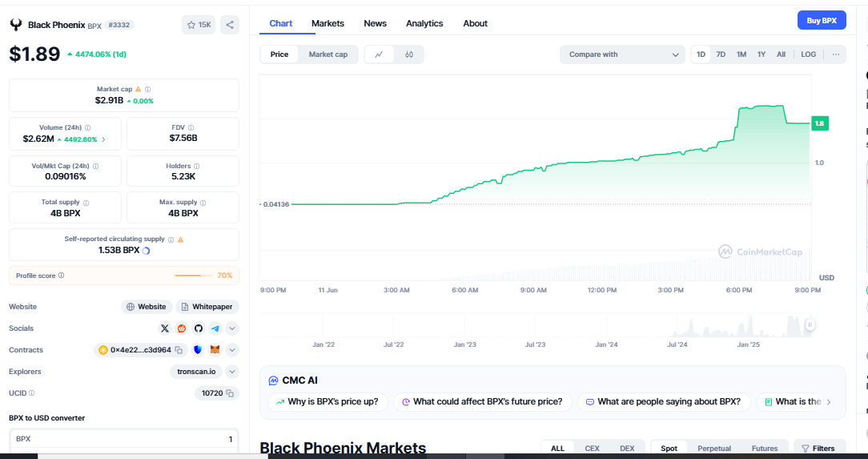Open the Whitepaper link

pos(207,307)
